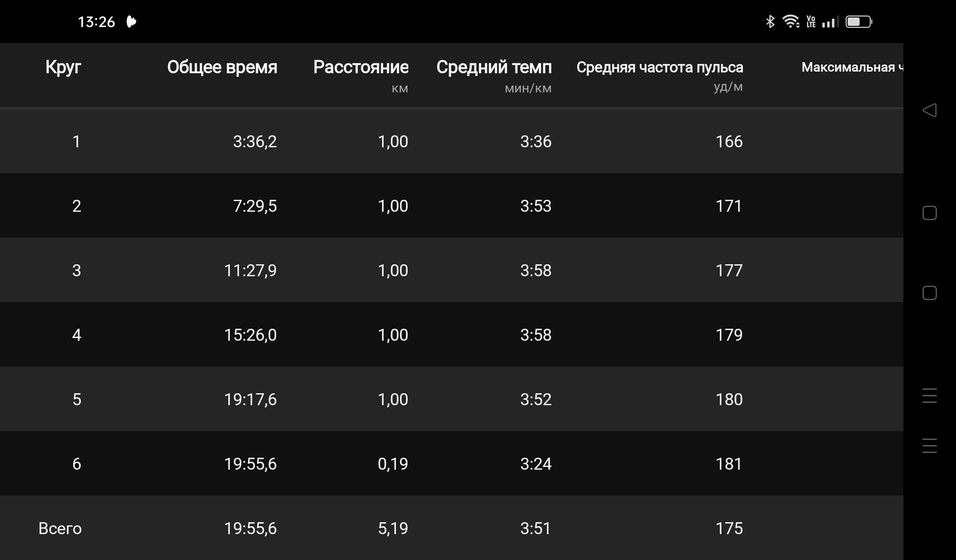Select lap 3 row time 11:27,9
Image resolution: width=956 pixels, height=560 pixels.
(251, 271)
